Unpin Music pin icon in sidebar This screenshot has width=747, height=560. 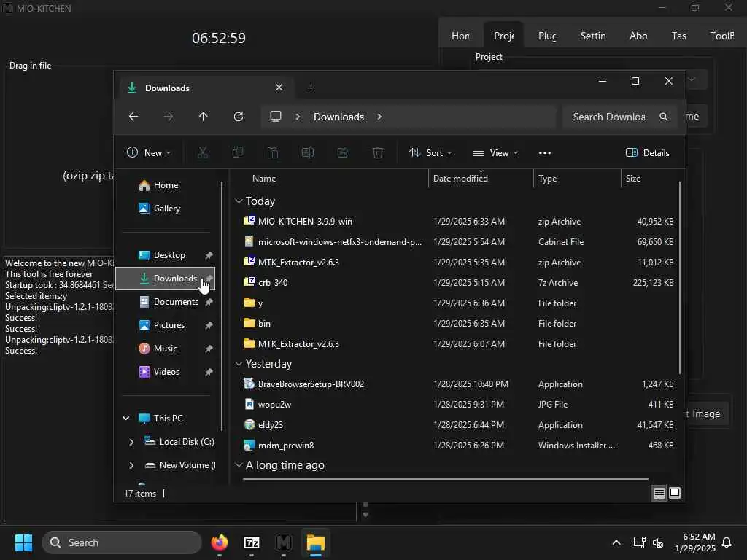click(x=209, y=349)
